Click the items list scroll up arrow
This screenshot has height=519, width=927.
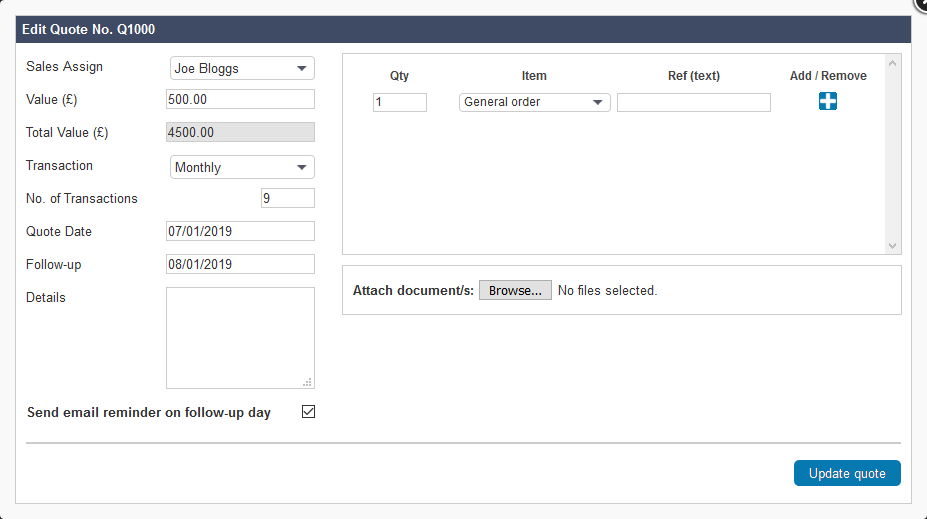pyautogui.click(x=893, y=63)
